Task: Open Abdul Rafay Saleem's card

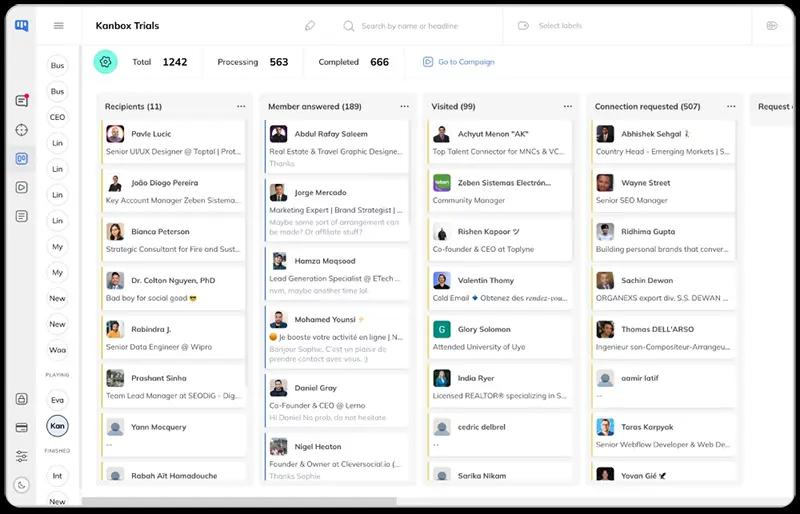Action: click(x=337, y=146)
